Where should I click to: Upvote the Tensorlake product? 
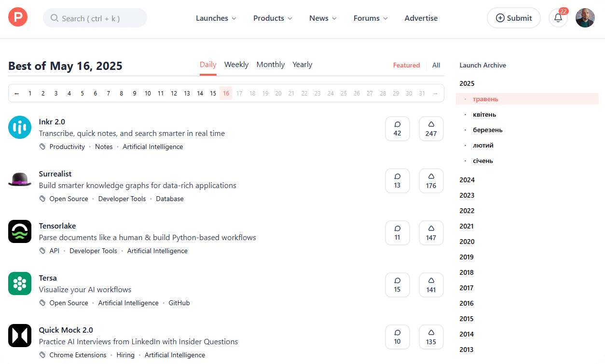[431, 233]
